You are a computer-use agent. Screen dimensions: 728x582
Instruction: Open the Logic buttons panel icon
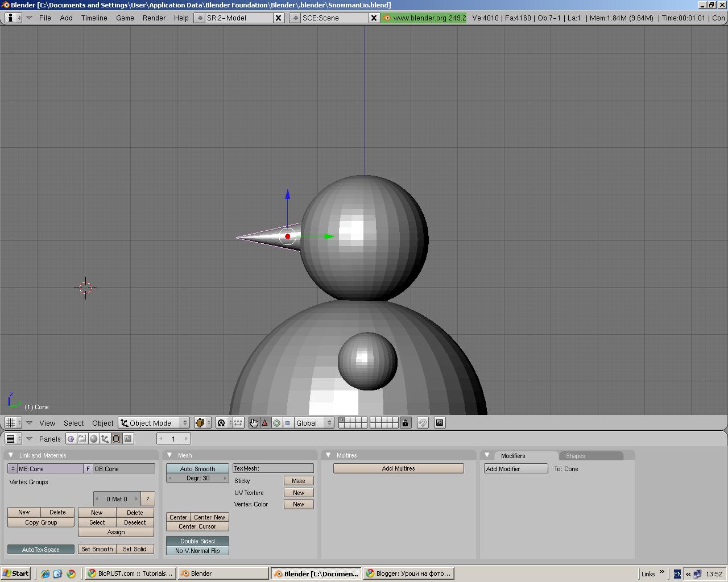click(x=71, y=438)
